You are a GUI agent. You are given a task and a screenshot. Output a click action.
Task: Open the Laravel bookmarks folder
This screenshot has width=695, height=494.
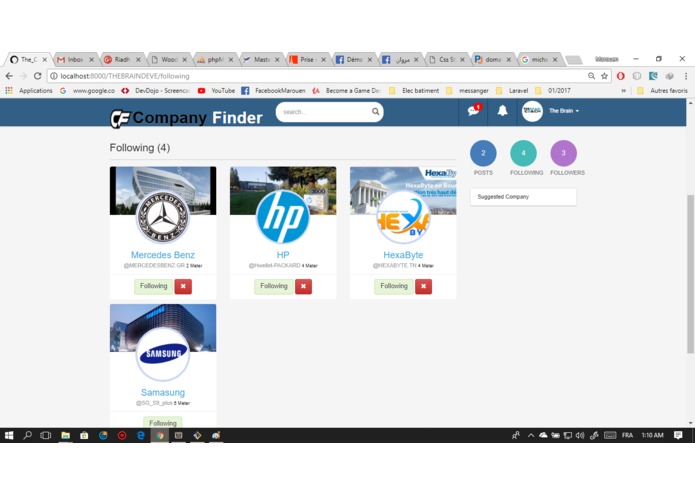[513, 90]
